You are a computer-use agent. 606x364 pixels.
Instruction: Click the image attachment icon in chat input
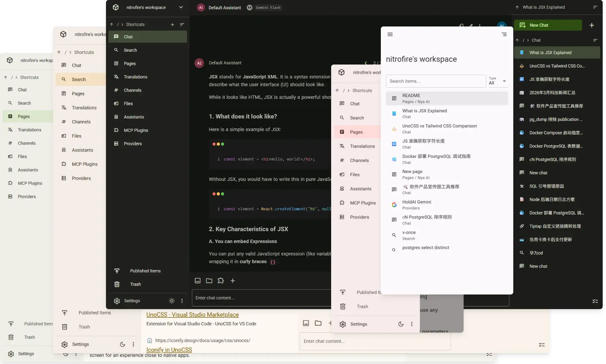[x=197, y=280]
